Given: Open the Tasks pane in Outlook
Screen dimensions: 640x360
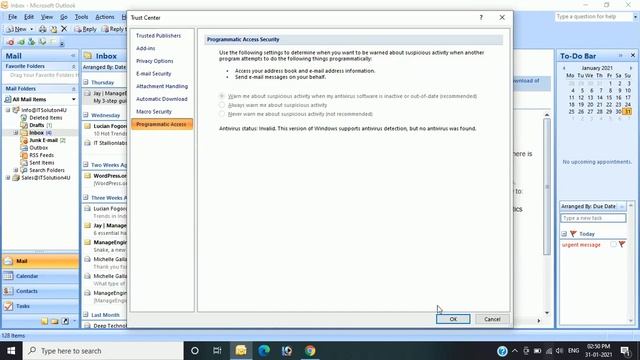Looking at the screenshot, I should click(40, 306).
